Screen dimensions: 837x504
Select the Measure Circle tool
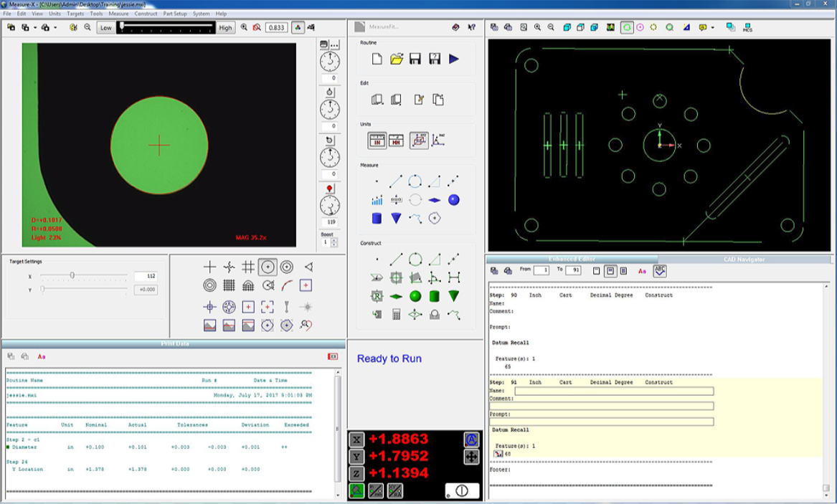pyautogui.click(x=415, y=181)
